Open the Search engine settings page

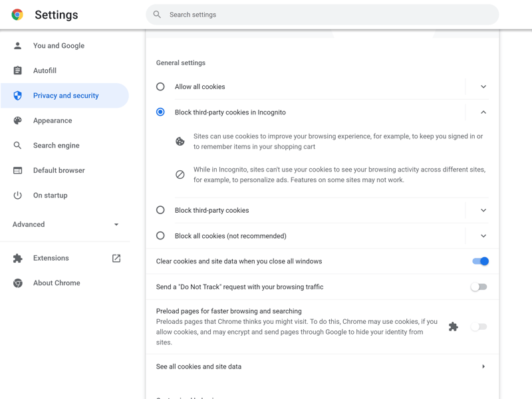pos(57,146)
